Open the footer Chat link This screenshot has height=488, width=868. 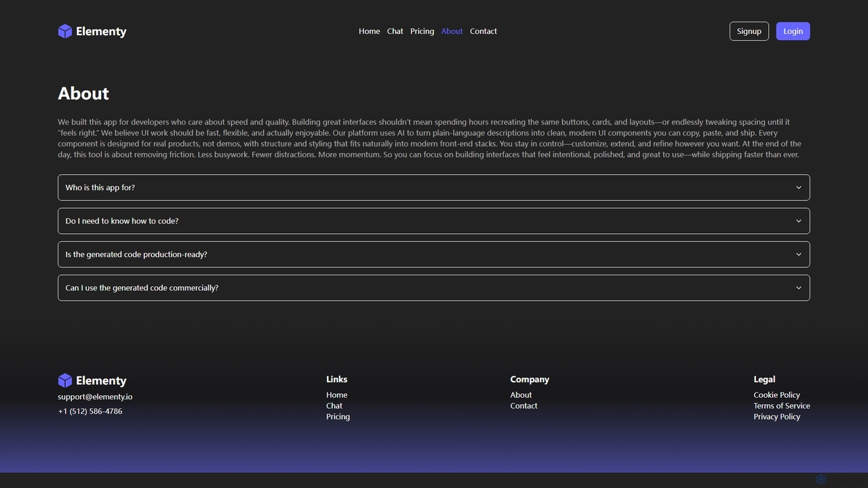tap(334, 406)
